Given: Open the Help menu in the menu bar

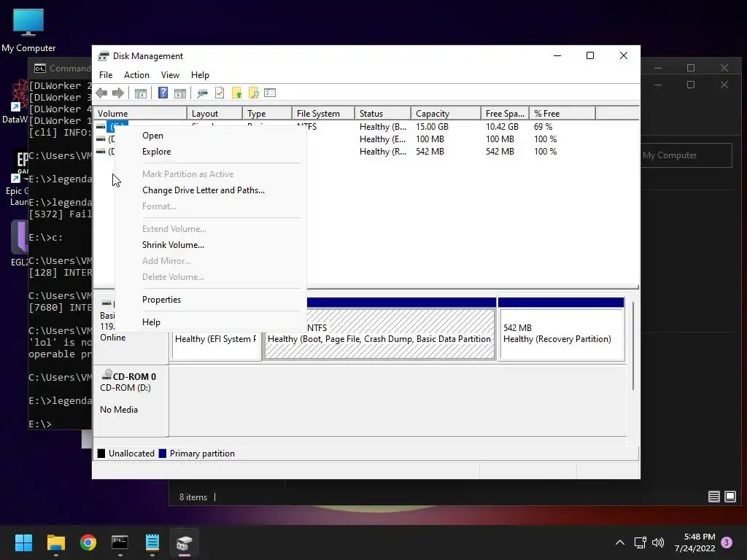Looking at the screenshot, I should pyautogui.click(x=200, y=75).
